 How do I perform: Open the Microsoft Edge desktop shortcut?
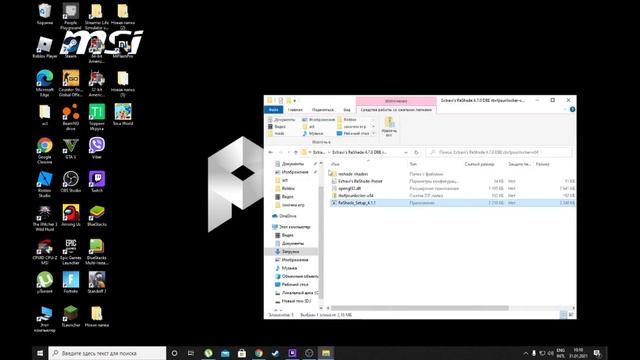click(x=44, y=83)
